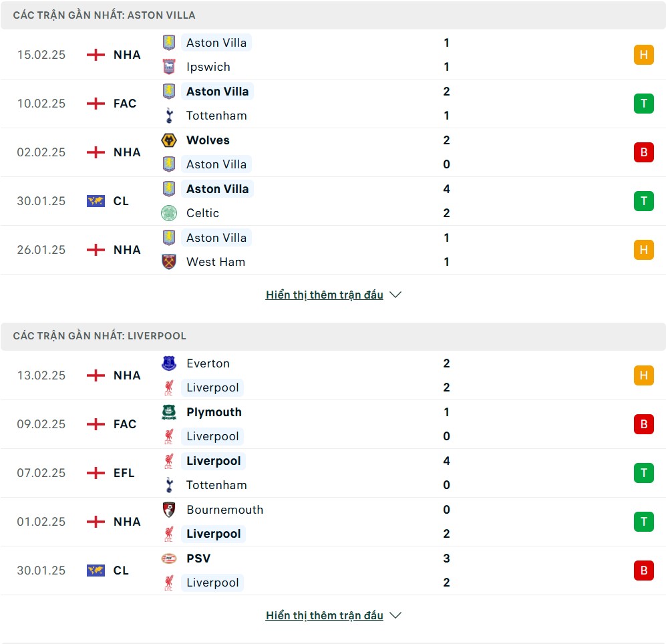
Task: Open "Hiển thị thêm trận đấu" under Liverpool
Action: (325, 615)
